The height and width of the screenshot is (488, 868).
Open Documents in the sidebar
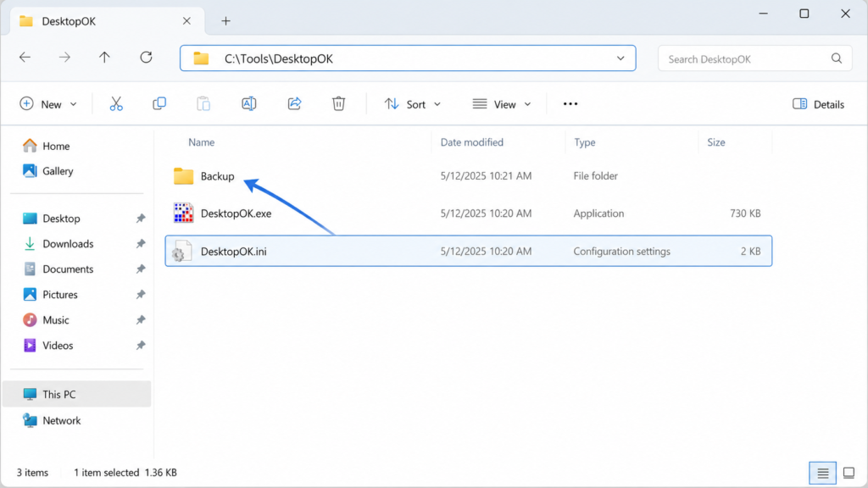click(x=58, y=269)
